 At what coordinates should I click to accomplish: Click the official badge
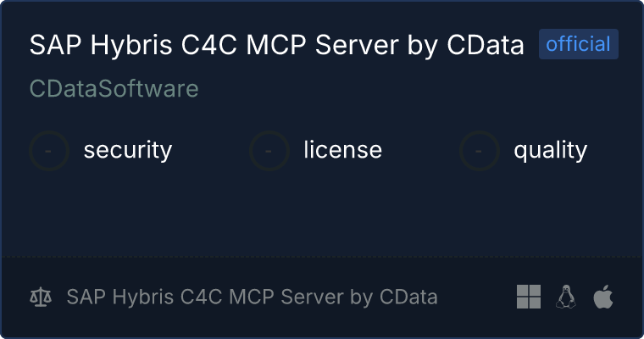tap(578, 44)
